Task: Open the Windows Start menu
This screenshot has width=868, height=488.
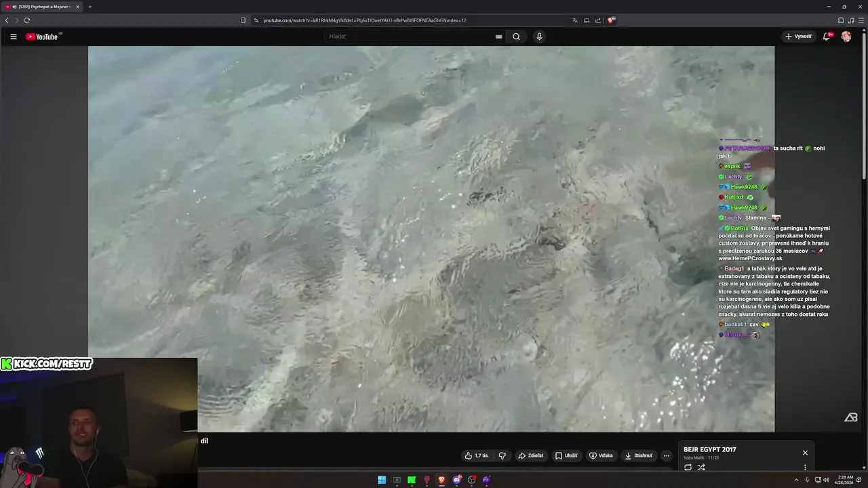Action: 382,480
